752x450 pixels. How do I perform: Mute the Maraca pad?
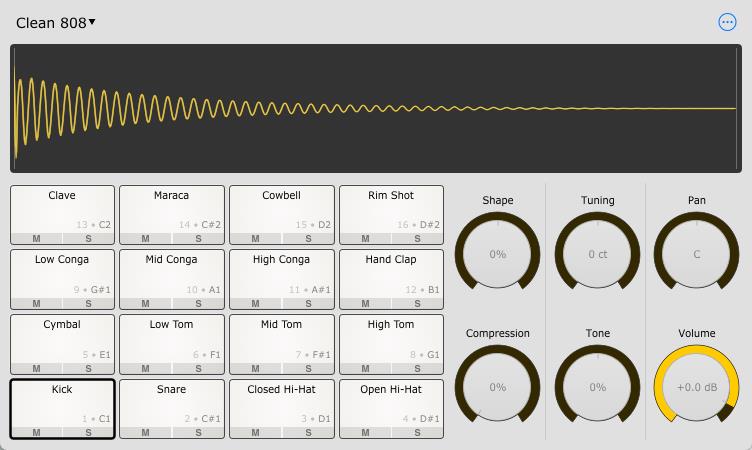click(x=146, y=238)
